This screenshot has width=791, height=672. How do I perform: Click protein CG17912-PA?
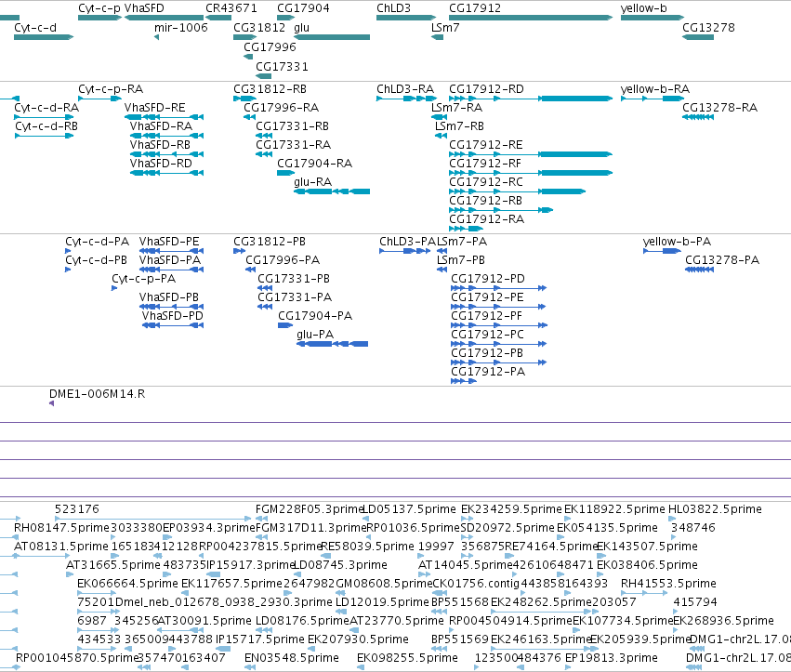488,372
